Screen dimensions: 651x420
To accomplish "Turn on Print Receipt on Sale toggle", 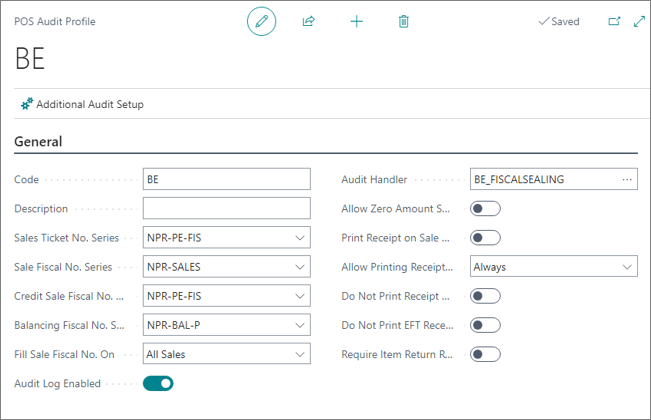I will pyautogui.click(x=485, y=238).
